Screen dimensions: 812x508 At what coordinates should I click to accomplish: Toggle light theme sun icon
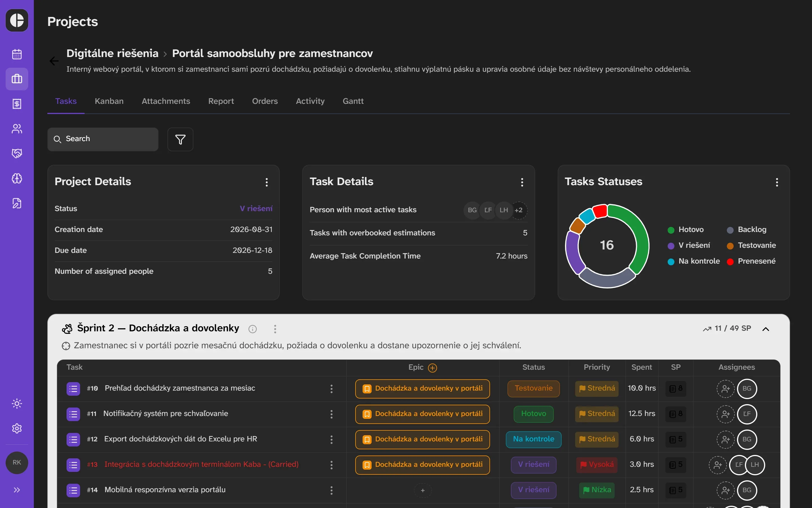point(17,404)
